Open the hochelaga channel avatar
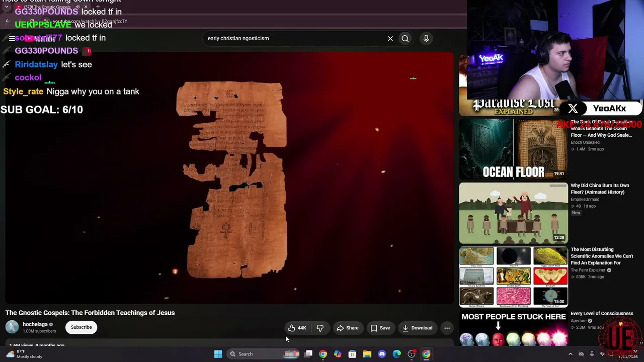 [x=12, y=327]
